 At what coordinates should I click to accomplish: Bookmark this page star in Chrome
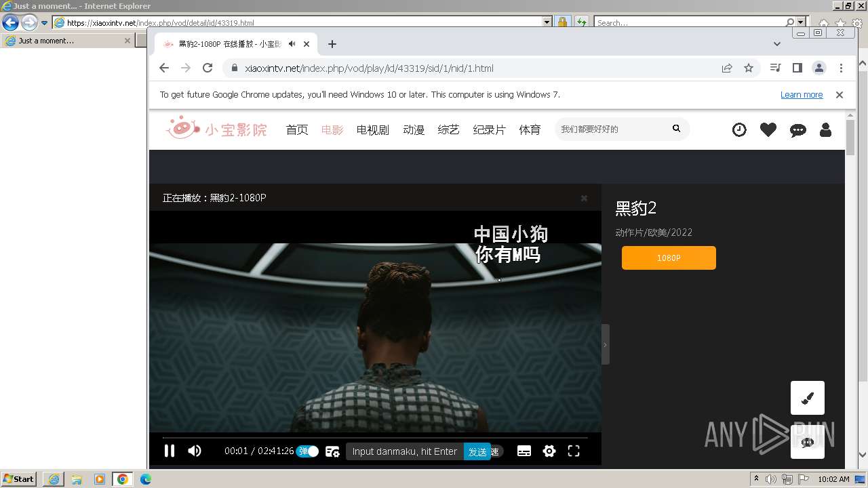point(749,68)
